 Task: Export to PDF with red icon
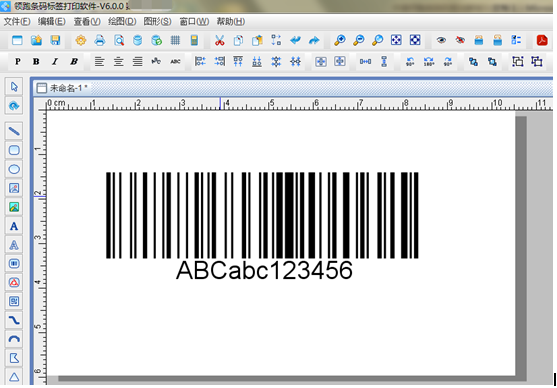coord(542,41)
